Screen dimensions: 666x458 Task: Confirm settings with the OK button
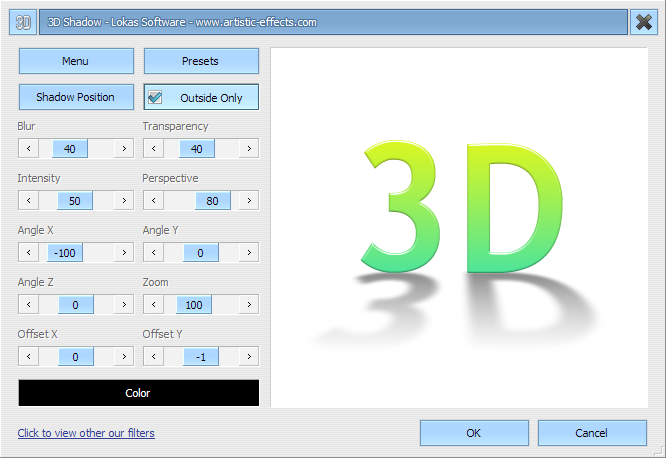(x=474, y=433)
